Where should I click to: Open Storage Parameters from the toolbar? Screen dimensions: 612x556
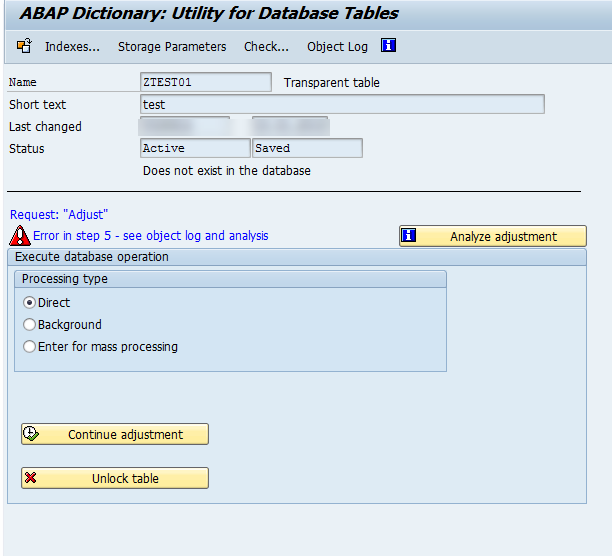(172, 47)
